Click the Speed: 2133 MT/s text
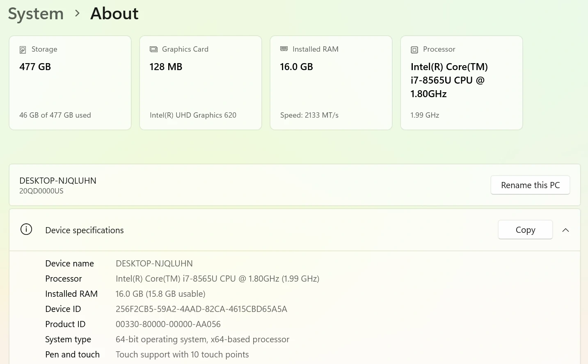 [309, 115]
